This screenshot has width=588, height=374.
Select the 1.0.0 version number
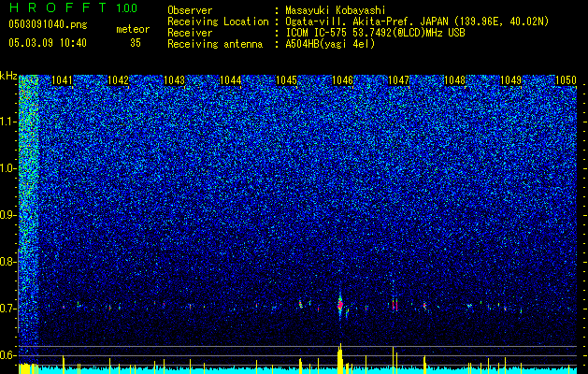(x=127, y=8)
